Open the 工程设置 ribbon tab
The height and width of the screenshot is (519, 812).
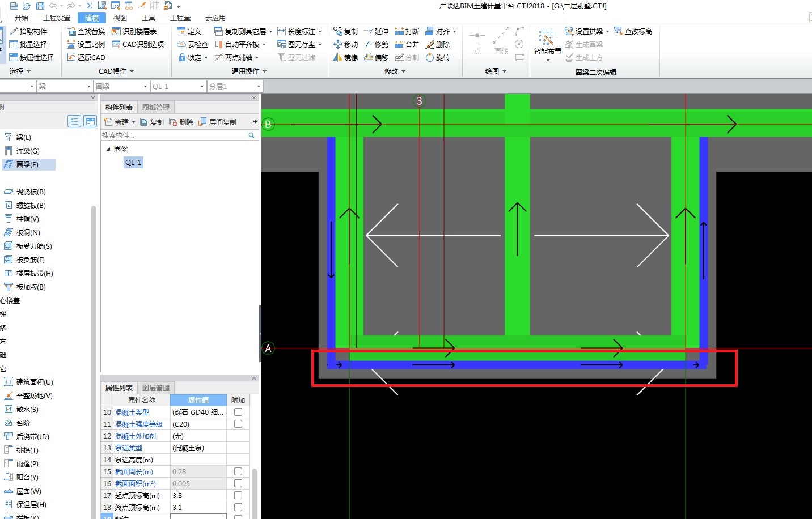(57, 18)
